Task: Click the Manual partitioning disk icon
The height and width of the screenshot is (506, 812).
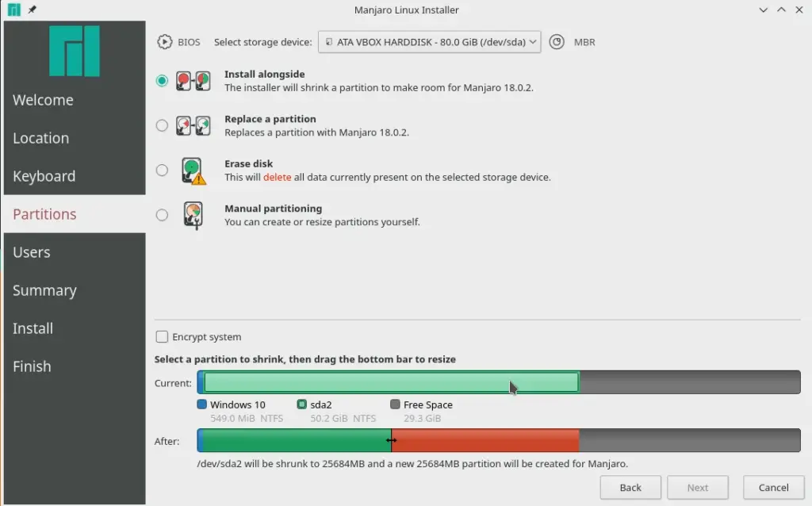Action: click(x=193, y=216)
